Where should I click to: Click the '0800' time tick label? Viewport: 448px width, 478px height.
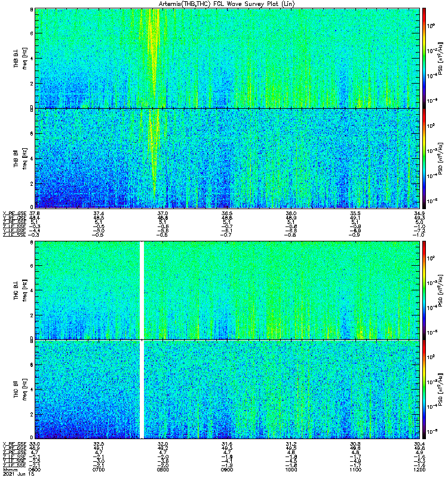(162, 470)
